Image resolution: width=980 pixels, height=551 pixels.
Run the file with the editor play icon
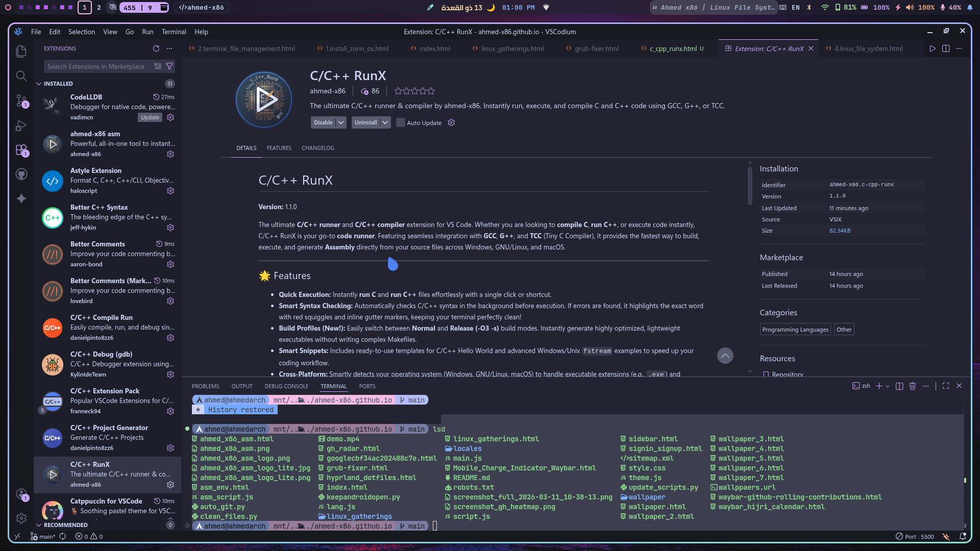tap(933, 48)
